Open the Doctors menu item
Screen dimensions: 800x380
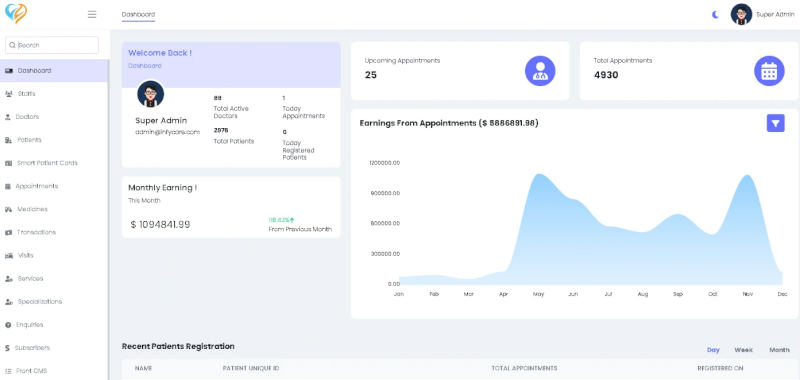pos(54,117)
